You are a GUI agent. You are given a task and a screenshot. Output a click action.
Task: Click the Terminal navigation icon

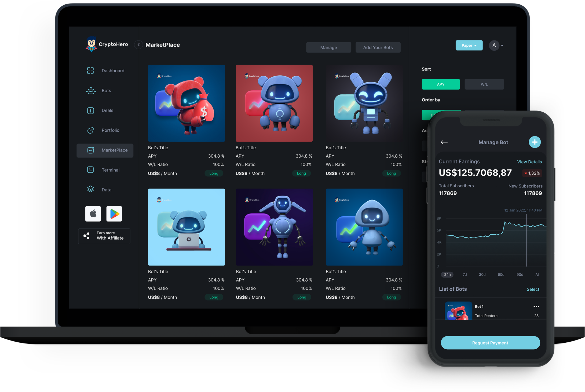tap(90, 170)
